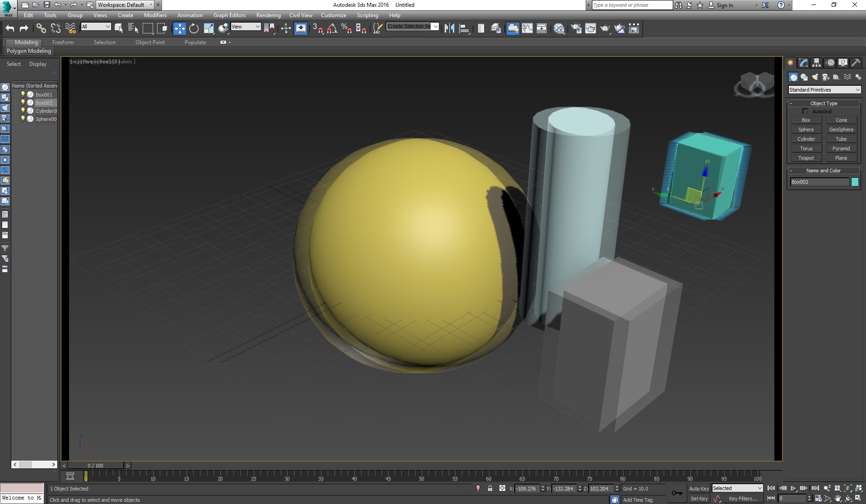Open the Mirror tool
Screen dimensions: 866x504
(449, 28)
